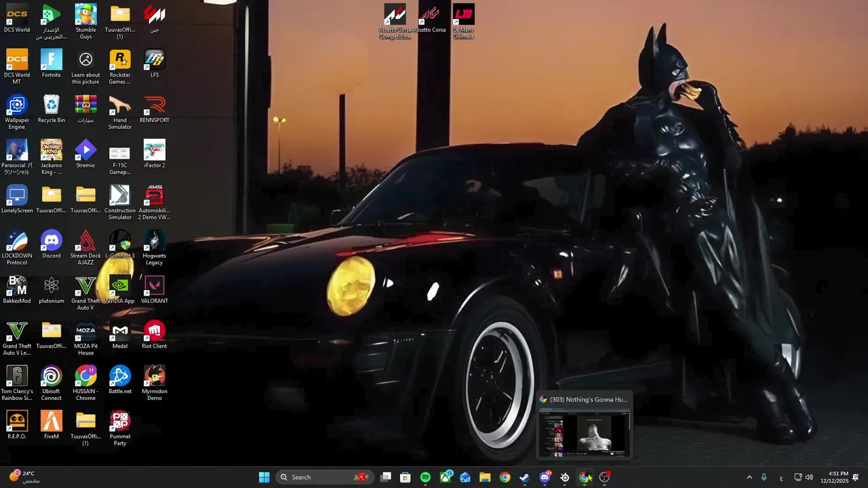Open Microsoft Store from the taskbar

point(406,477)
